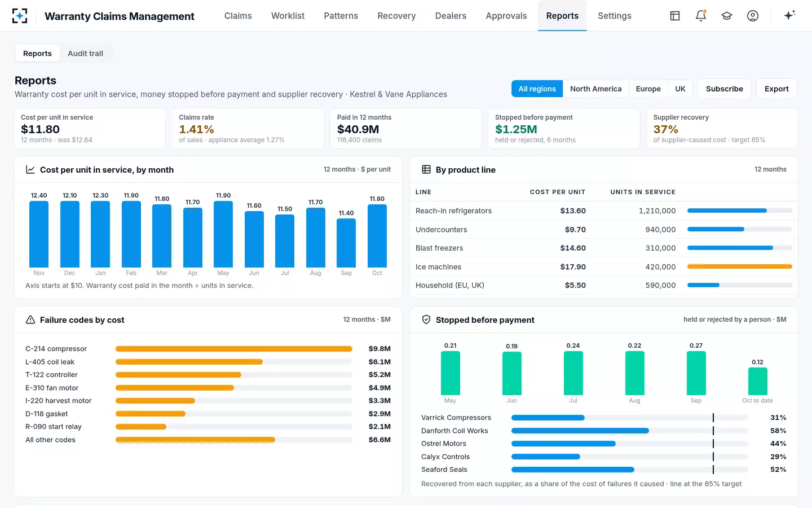Click the Sep bar in Stopped before payment chart
The width and height of the screenshot is (812, 508).
[x=696, y=373]
